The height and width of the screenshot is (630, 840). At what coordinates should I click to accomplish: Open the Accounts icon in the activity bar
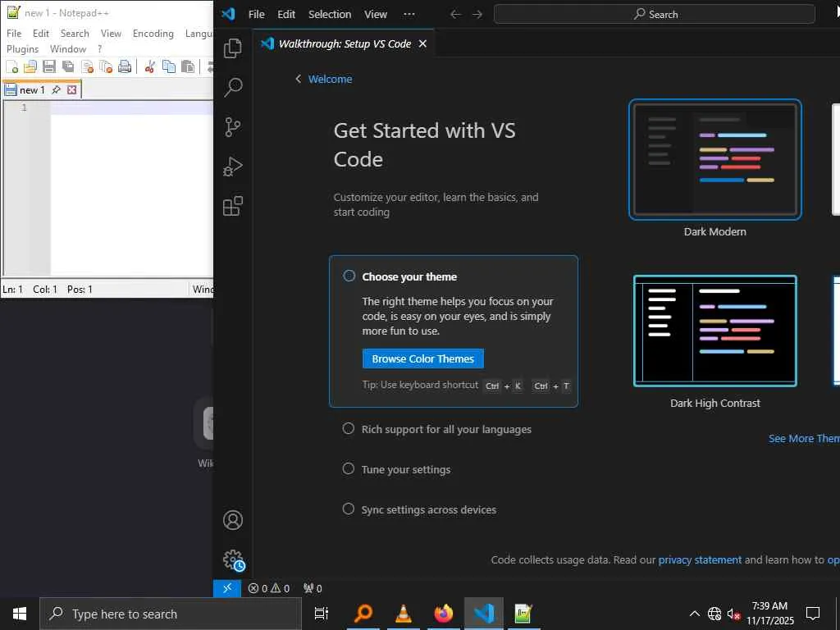point(232,520)
